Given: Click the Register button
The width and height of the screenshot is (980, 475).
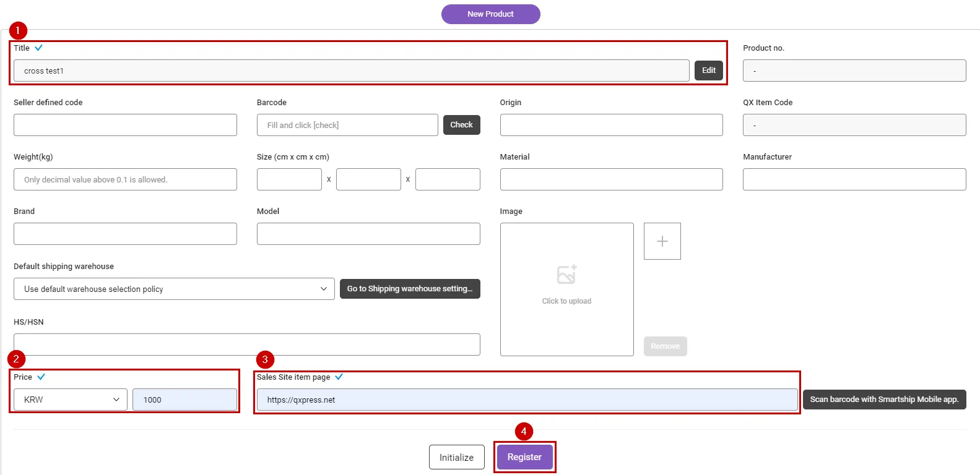Looking at the screenshot, I should pyautogui.click(x=524, y=457).
